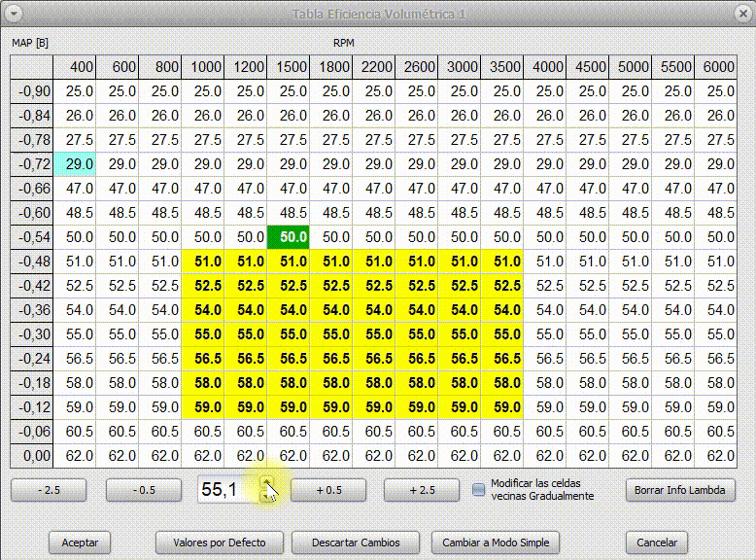
Task: Restore Valores por Defecto
Action: click(x=220, y=542)
